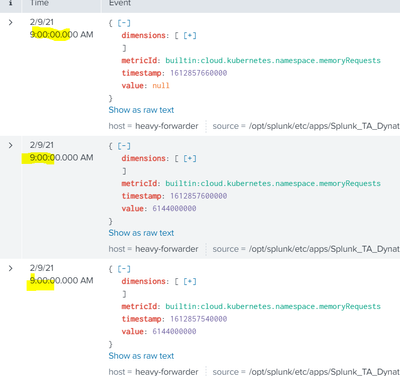Viewport: 400px width, 376px height.
Task: Select value 6144000000 in third event
Action: (x=174, y=332)
